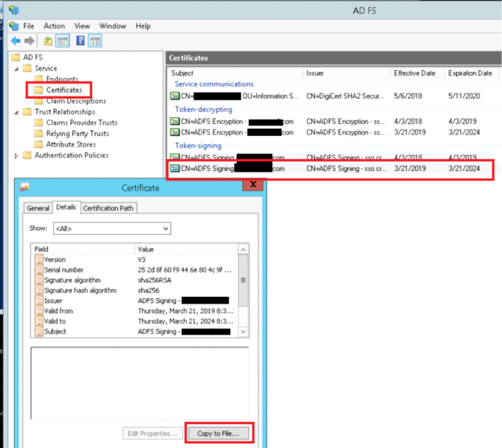Expand the Authentication Policies node

pyautogui.click(x=16, y=156)
